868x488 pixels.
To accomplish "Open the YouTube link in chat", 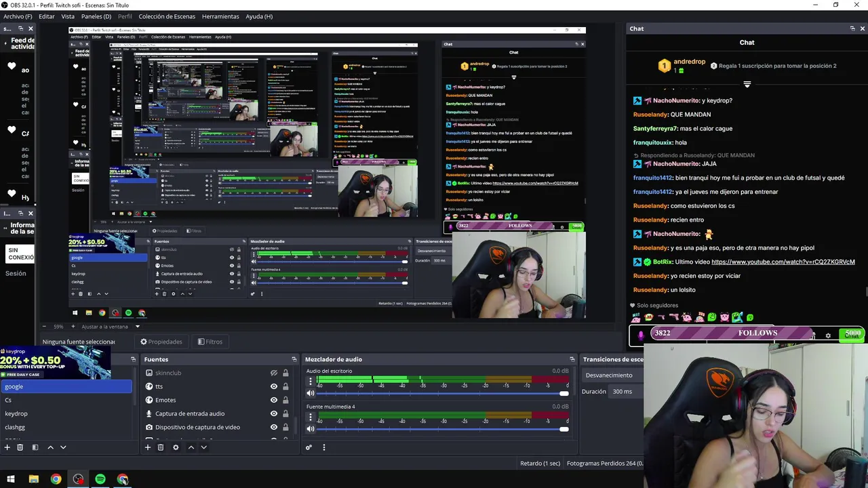I will coord(783,262).
